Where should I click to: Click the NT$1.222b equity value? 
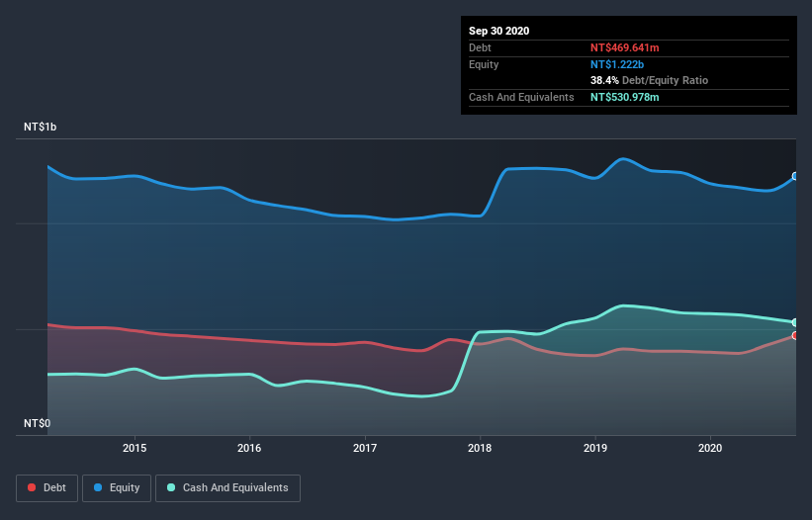click(x=617, y=64)
